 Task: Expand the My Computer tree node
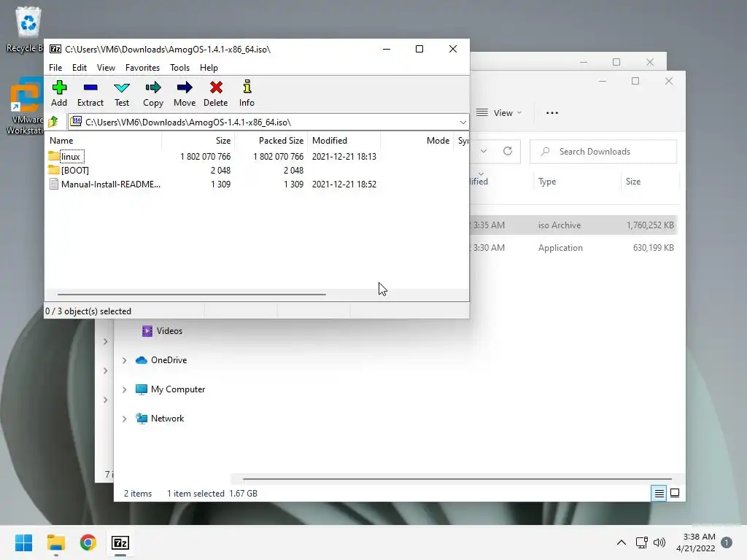coord(124,389)
